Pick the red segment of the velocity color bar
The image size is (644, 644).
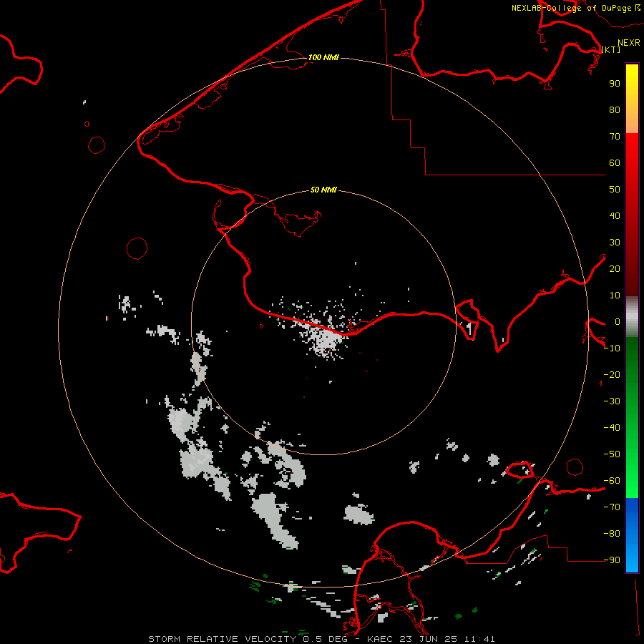(632, 215)
